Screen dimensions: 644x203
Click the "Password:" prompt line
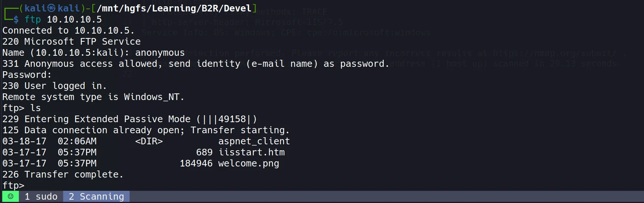tap(27, 75)
